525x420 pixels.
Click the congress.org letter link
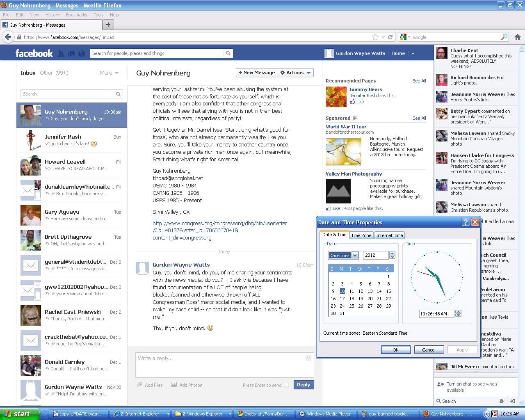pyautogui.click(x=220, y=231)
